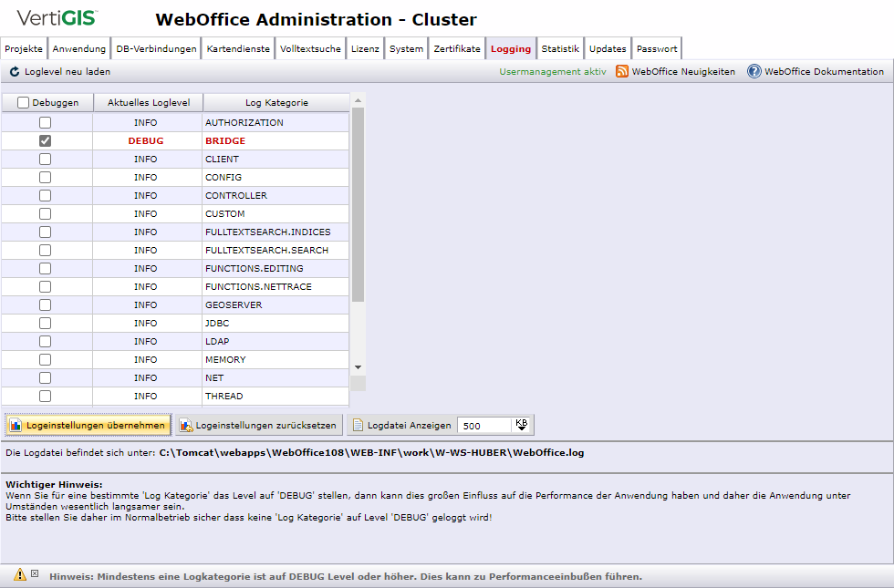
Task: Select the THREAD category name
Action: (x=224, y=396)
